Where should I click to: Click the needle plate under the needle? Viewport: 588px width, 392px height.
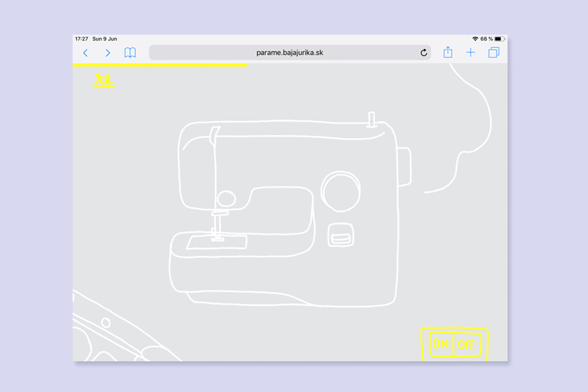point(217,242)
